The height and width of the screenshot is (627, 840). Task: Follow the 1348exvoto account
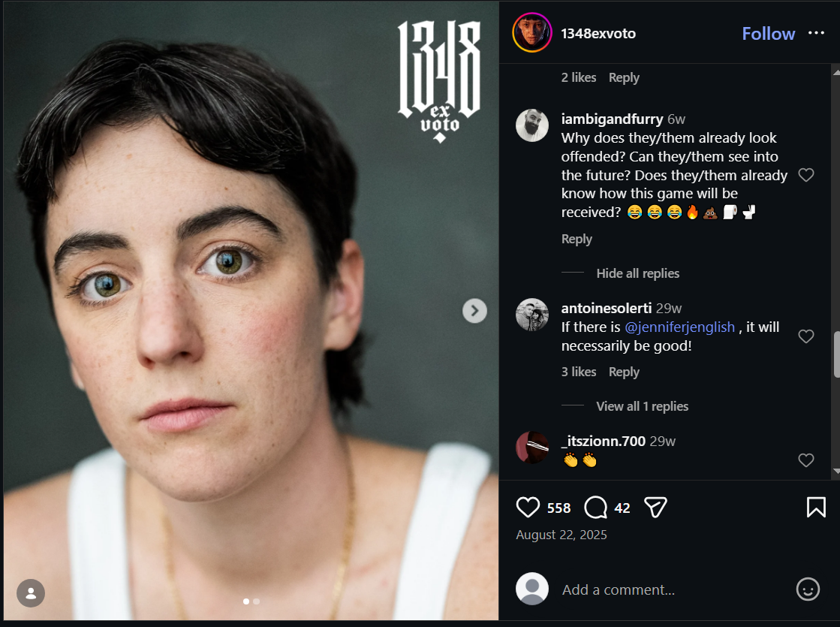768,34
